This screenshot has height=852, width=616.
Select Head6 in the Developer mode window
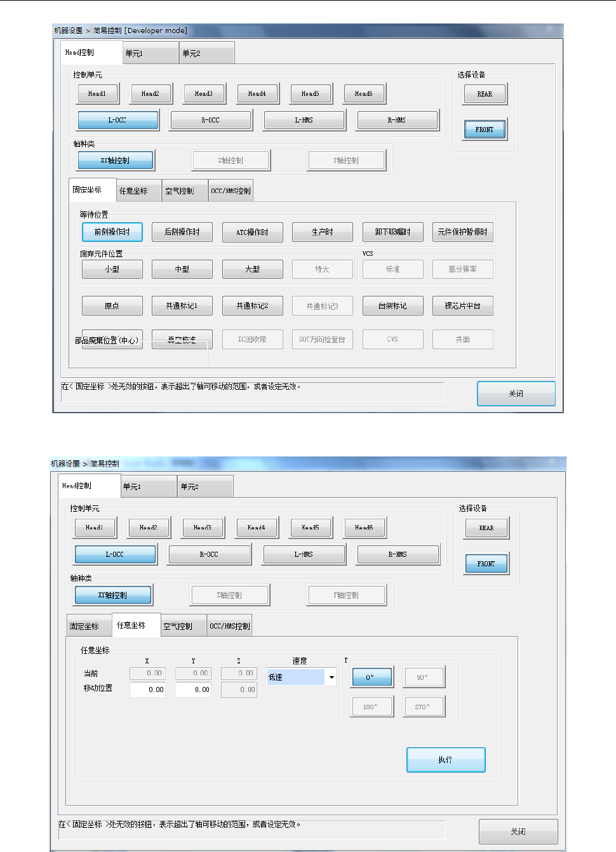coord(364,94)
